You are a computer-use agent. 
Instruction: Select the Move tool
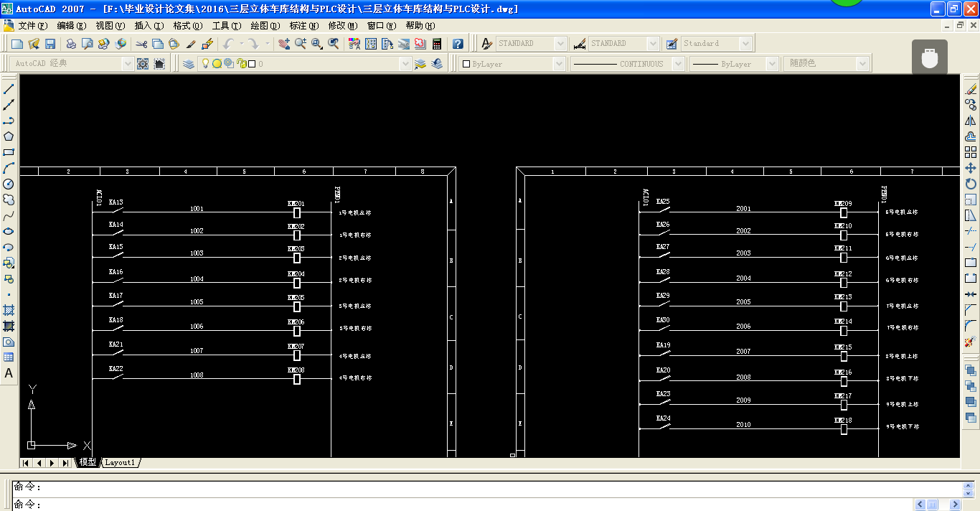[971, 168]
